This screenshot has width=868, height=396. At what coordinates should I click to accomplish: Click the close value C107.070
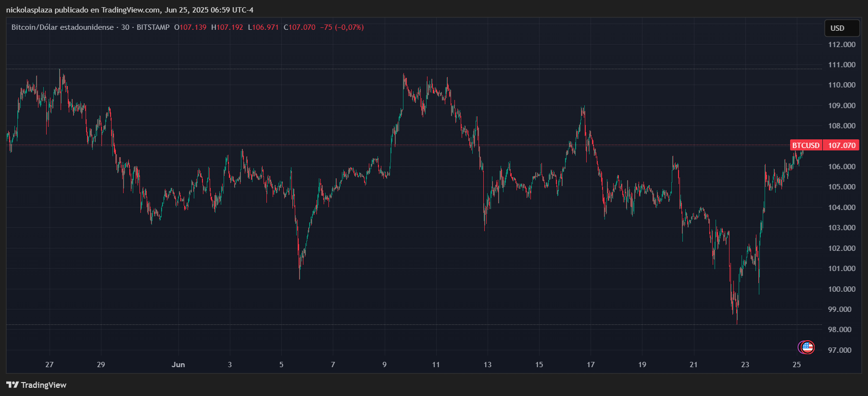300,27
